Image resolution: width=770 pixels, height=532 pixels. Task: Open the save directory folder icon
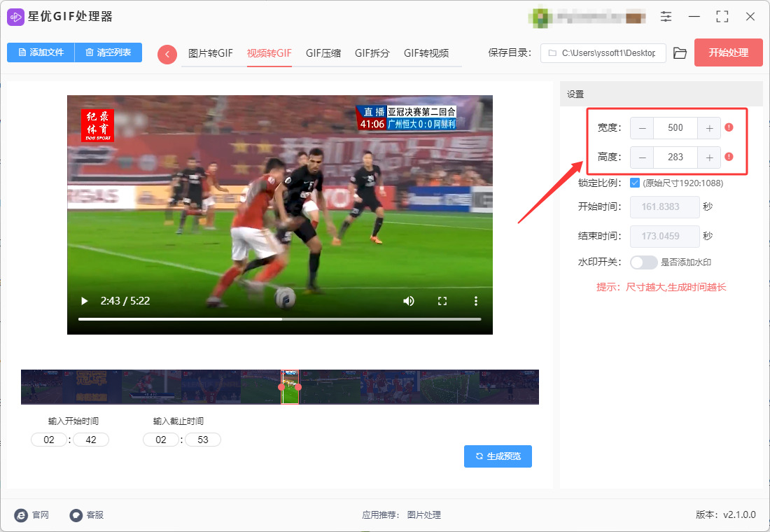pos(680,53)
